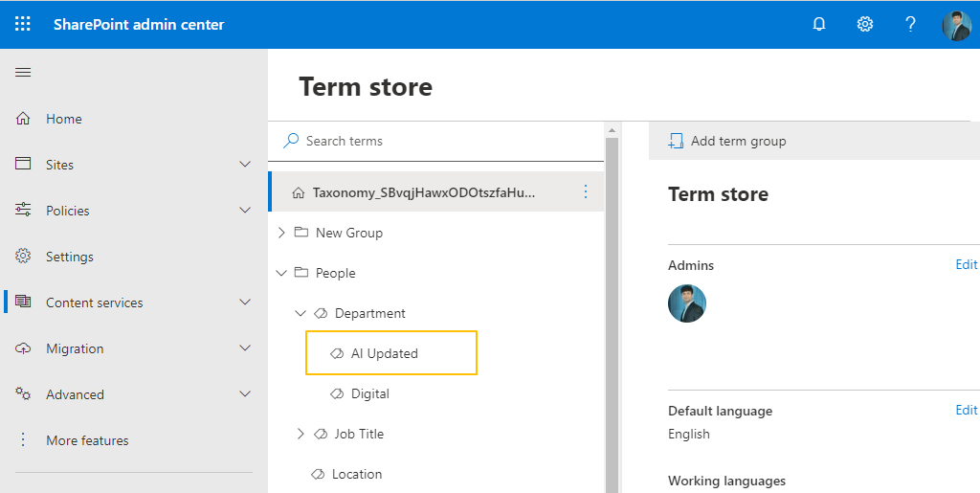Open the settings gear in header
Viewport: 980px width, 493px height.
[x=865, y=24]
